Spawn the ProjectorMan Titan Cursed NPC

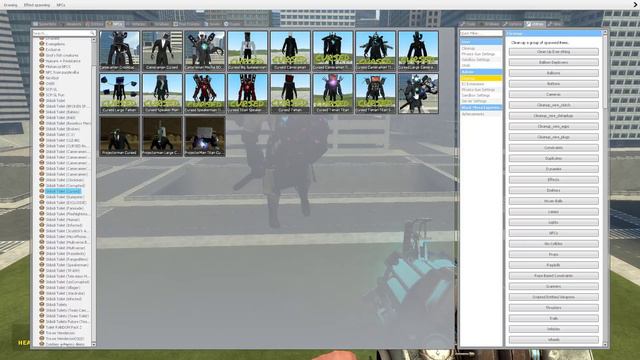click(x=205, y=136)
